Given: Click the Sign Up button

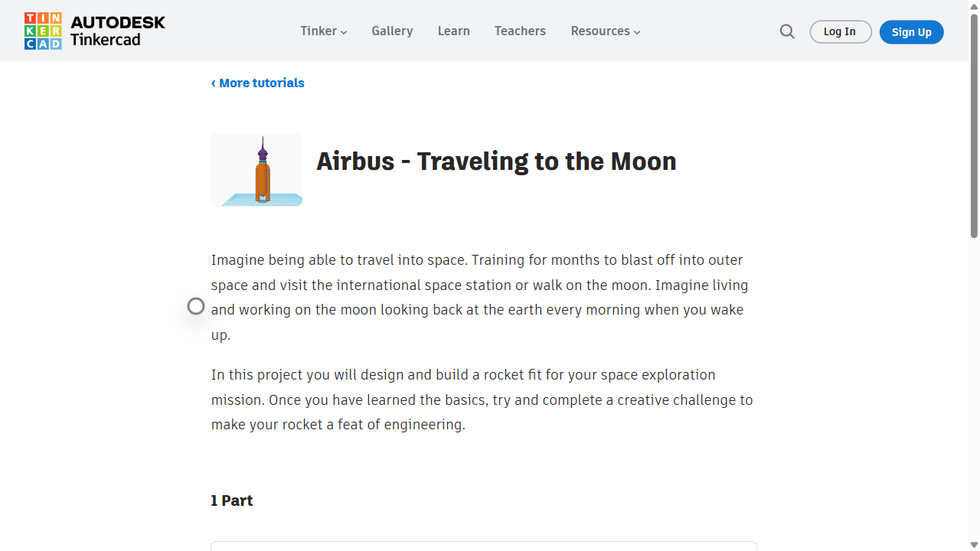Looking at the screenshot, I should pos(911,31).
